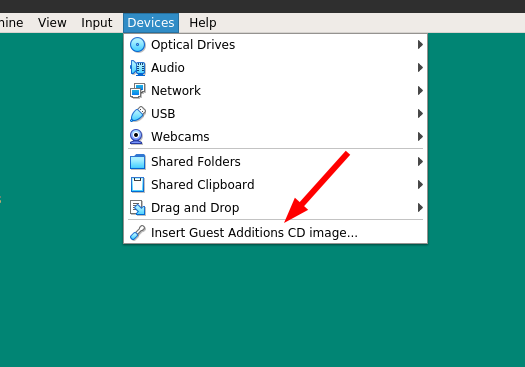Choose the Network entry text
Screen dimensions: 525x367
[x=176, y=91]
